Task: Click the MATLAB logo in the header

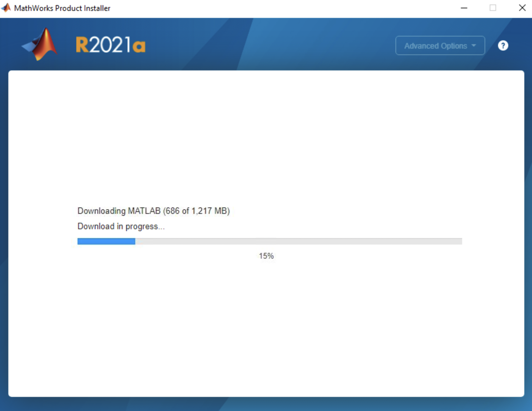Action: [40, 44]
